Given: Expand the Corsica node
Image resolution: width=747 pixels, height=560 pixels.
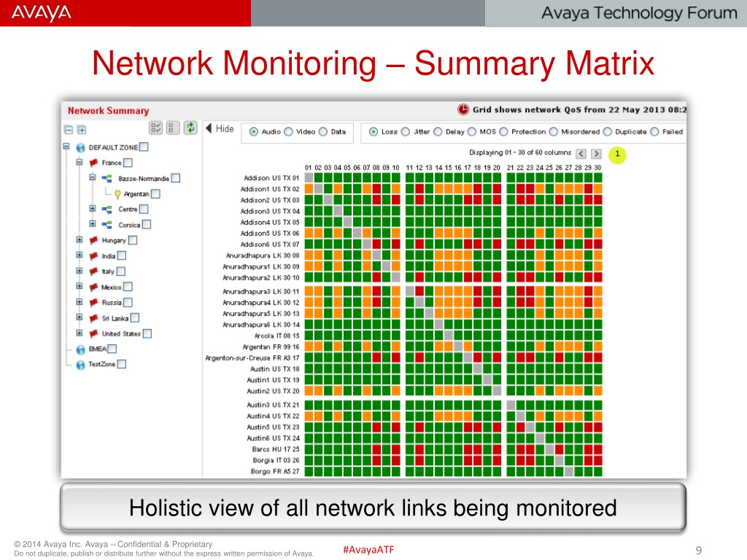Looking at the screenshot, I should point(93,224).
